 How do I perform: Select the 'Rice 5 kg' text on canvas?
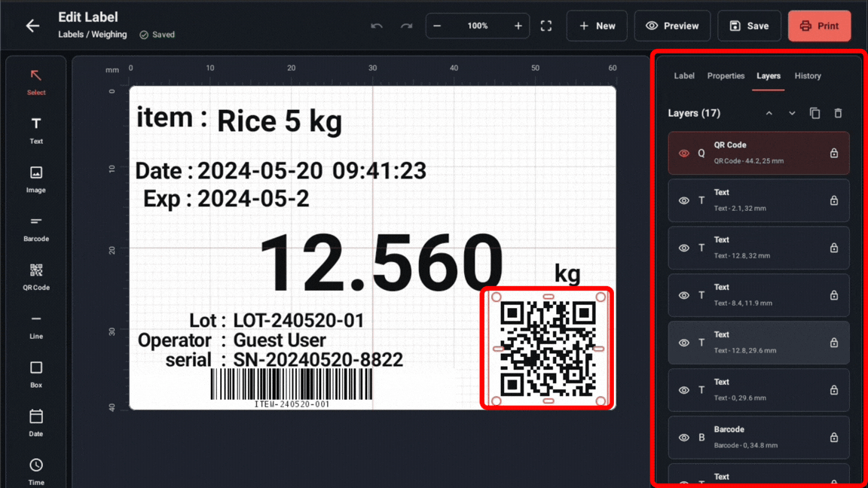pyautogui.click(x=279, y=121)
